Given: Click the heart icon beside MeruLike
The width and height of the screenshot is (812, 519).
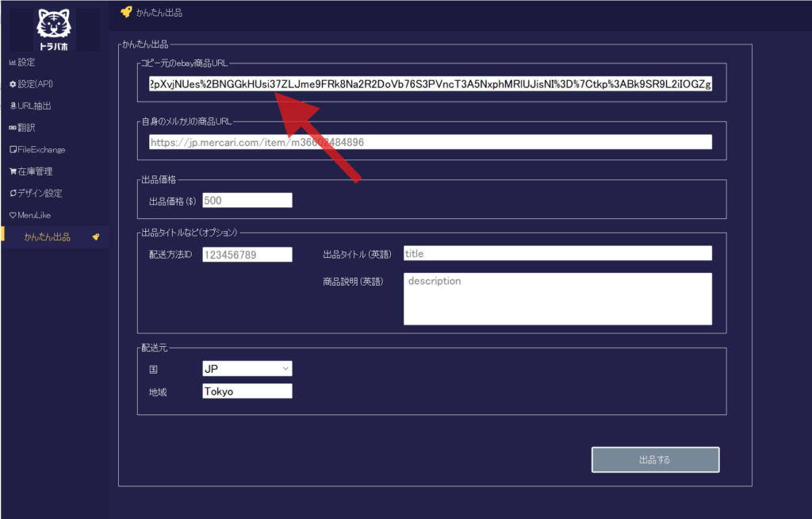Looking at the screenshot, I should tap(12, 215).
